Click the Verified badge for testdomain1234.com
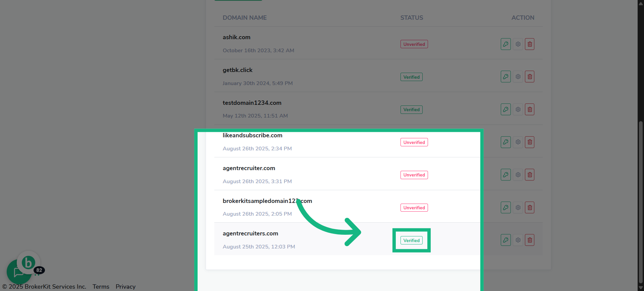The height and width of the screenshot is (291, 644). point(411,110)
